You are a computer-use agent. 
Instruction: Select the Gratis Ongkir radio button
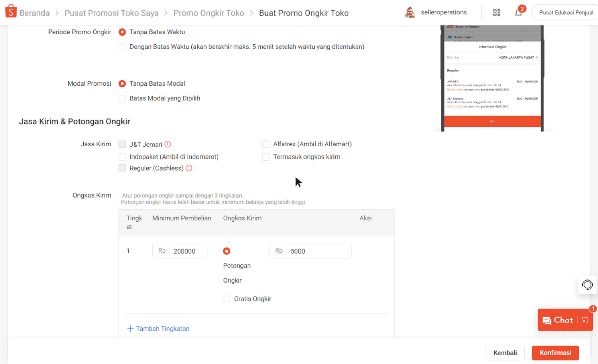pyautogui.click(x=226, y=299)
